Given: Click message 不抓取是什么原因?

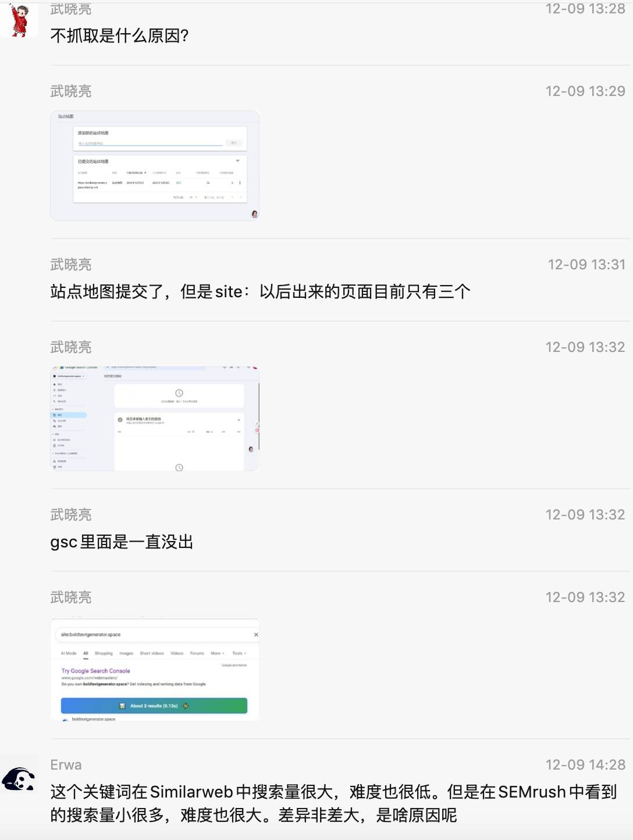Looking at the screenshot, I should pyautogui.click(x=119, y=36).
